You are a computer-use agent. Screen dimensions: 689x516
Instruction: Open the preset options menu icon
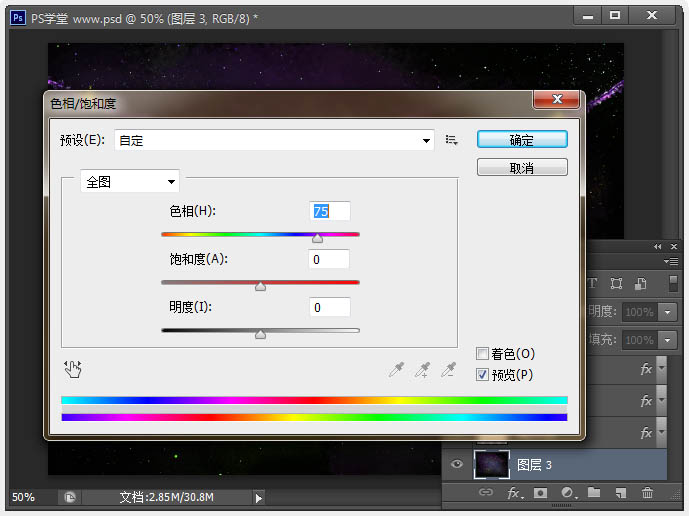coord(451,140)
